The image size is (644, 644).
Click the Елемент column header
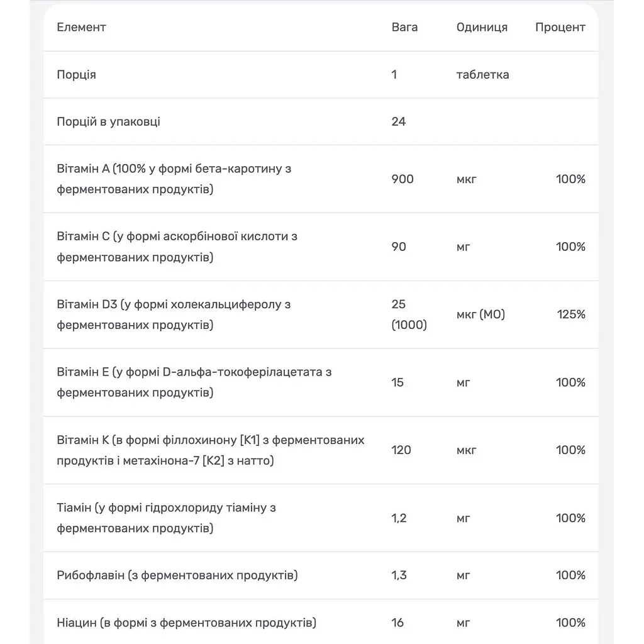pos(81,27)
